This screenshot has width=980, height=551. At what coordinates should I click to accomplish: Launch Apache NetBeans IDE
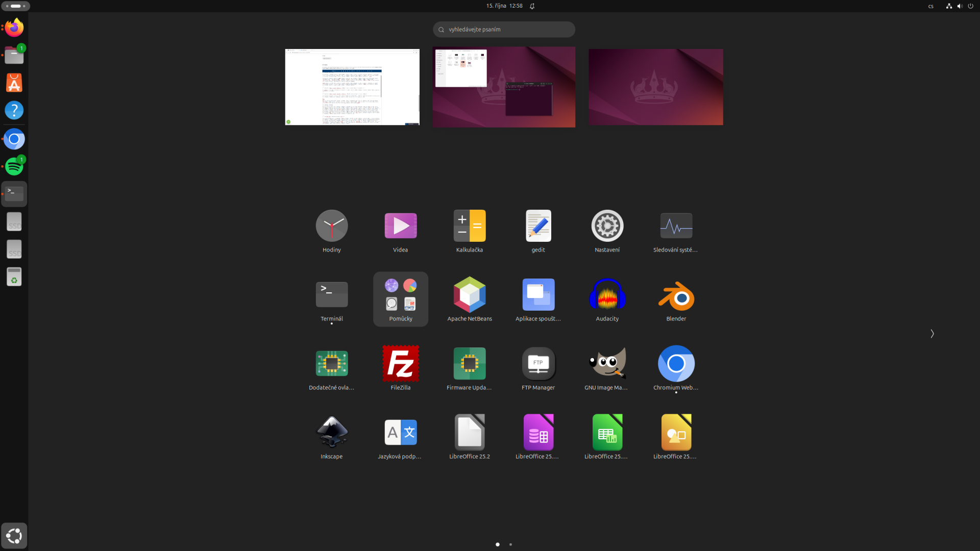coord(469,294)
